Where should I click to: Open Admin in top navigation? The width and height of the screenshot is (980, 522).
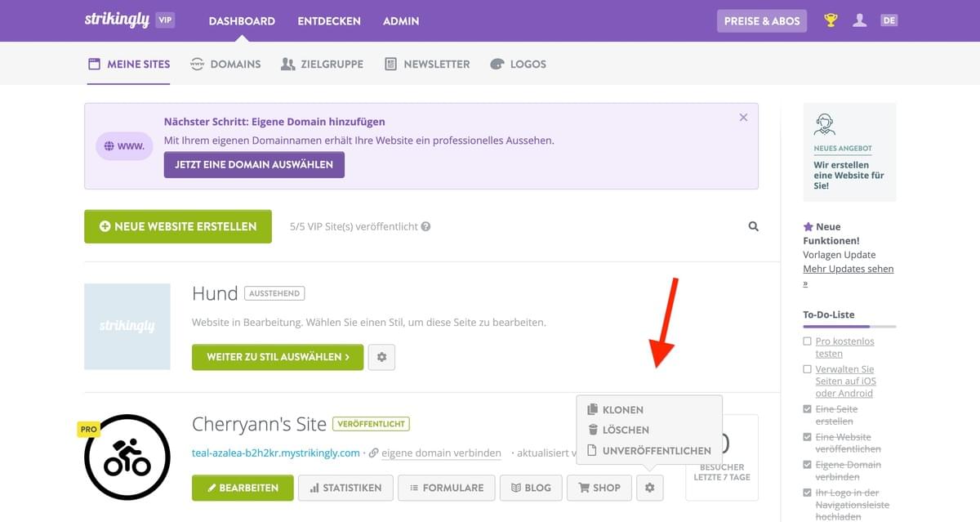401,21
